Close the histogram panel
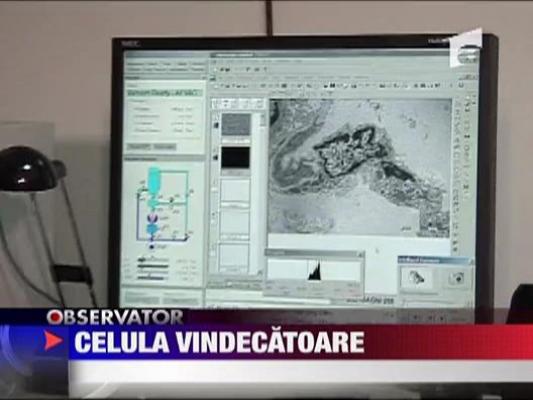Screen dimensions: 533x400 click(360, 254)
